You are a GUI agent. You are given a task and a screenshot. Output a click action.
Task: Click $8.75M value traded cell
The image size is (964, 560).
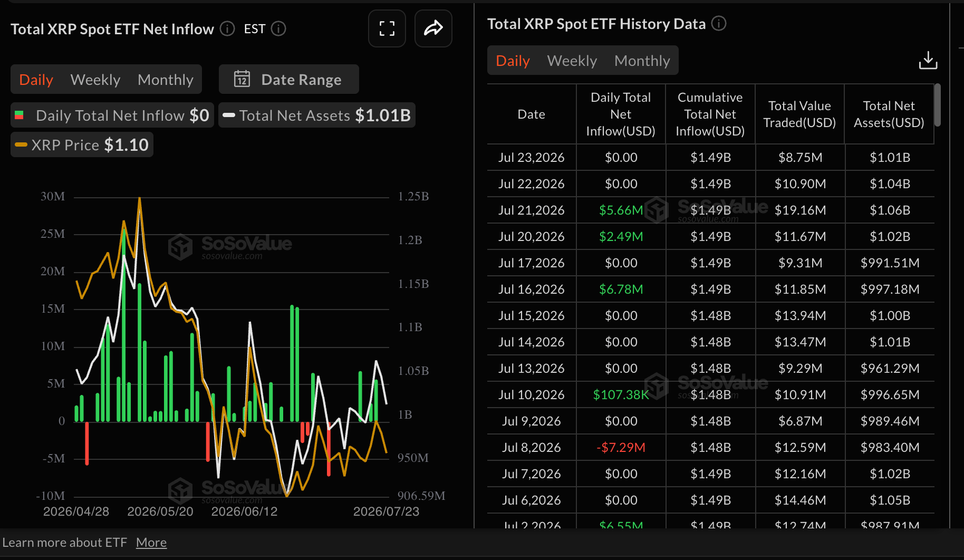(x=801, y=157)
